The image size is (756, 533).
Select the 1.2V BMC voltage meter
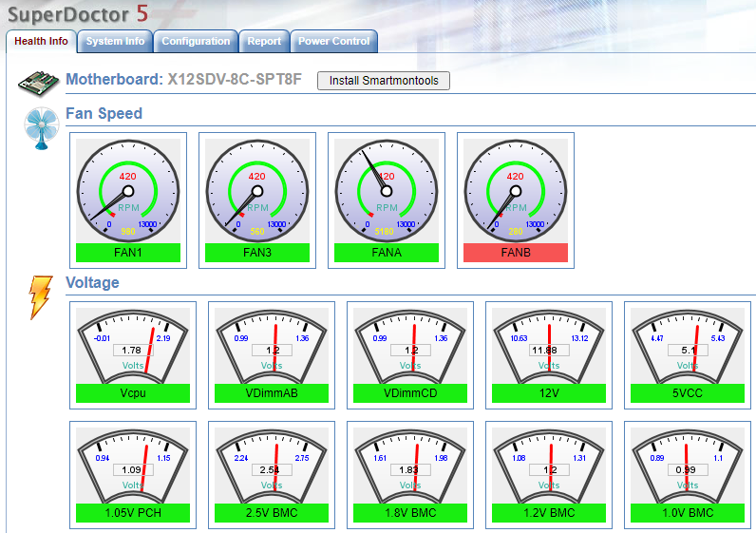549,466
